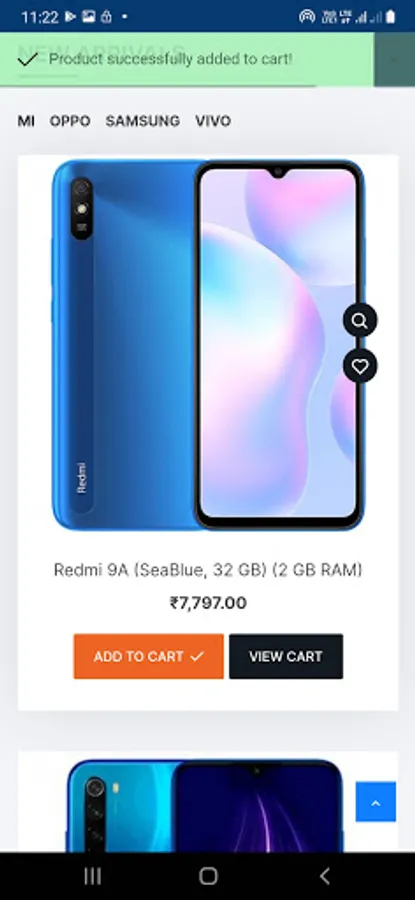The height and width of the screenshot is (900, 415).
Task: Select the VIVO brand tab
Action: click(213, 121)
